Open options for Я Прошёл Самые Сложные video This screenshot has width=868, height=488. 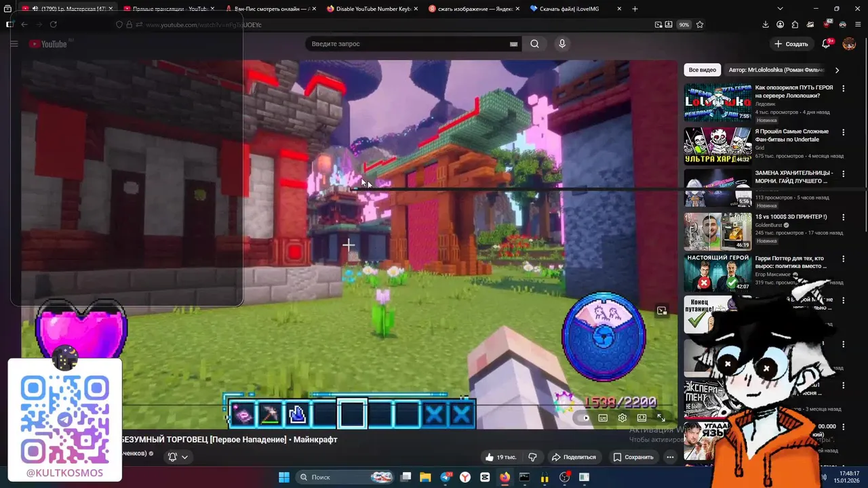click(844, 132)
